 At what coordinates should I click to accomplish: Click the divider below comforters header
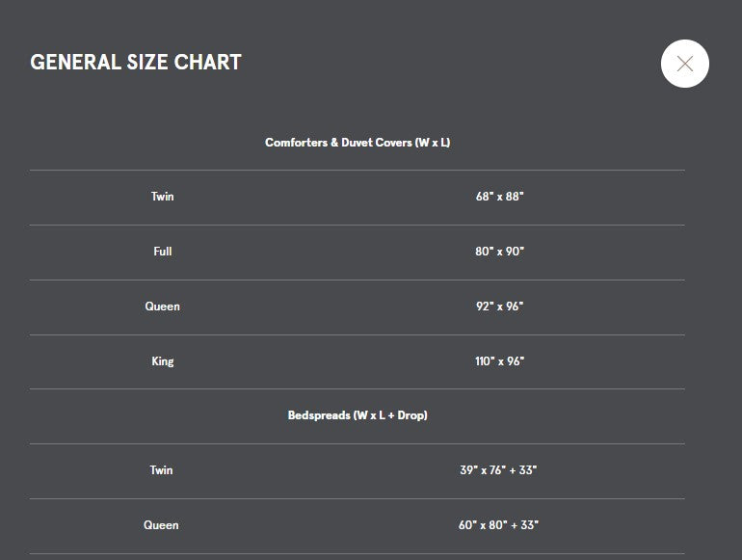pos(358,170)
